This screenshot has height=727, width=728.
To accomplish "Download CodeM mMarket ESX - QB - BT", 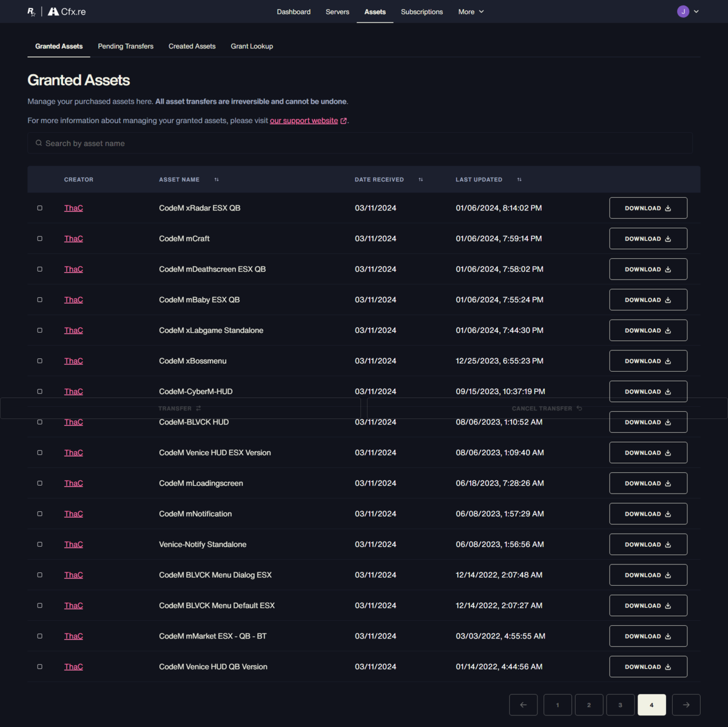I will coord(648,636).
